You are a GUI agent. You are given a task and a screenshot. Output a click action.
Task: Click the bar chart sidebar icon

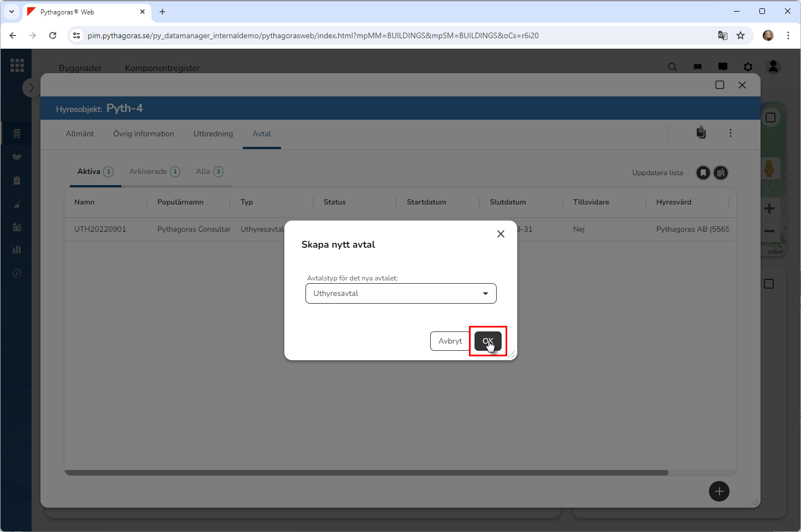coord(17,250)
